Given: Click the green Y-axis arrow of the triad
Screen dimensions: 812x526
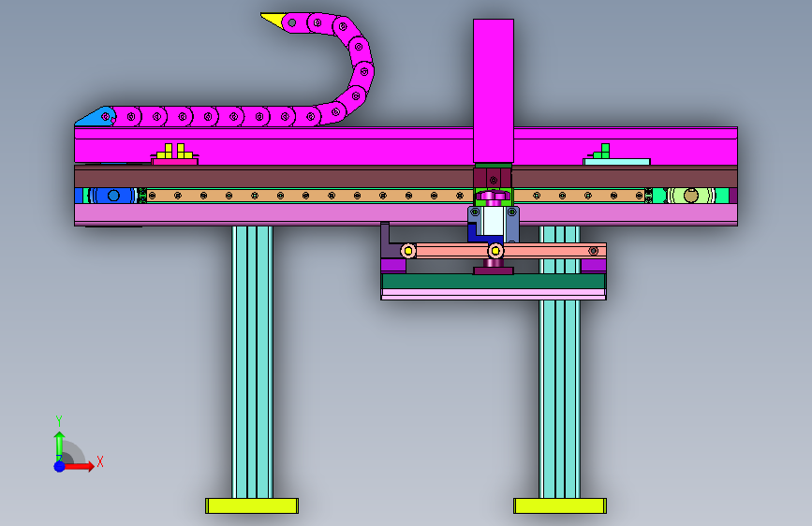Looking at the screenshot, I should tap(59, 446).
